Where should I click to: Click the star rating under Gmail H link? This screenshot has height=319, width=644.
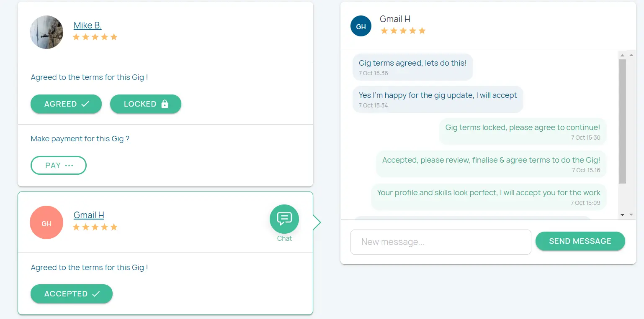click(x=95, y=227)
